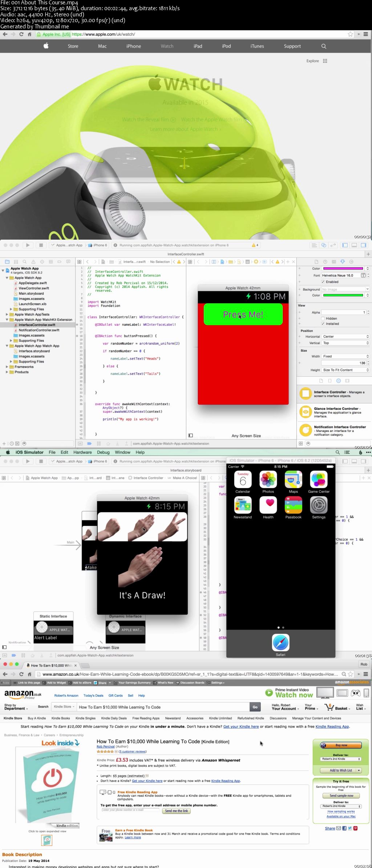The image size is (372, 868).
Task: Open the Debug menu in iOS Simulator
Action: (x=103, y=452)
